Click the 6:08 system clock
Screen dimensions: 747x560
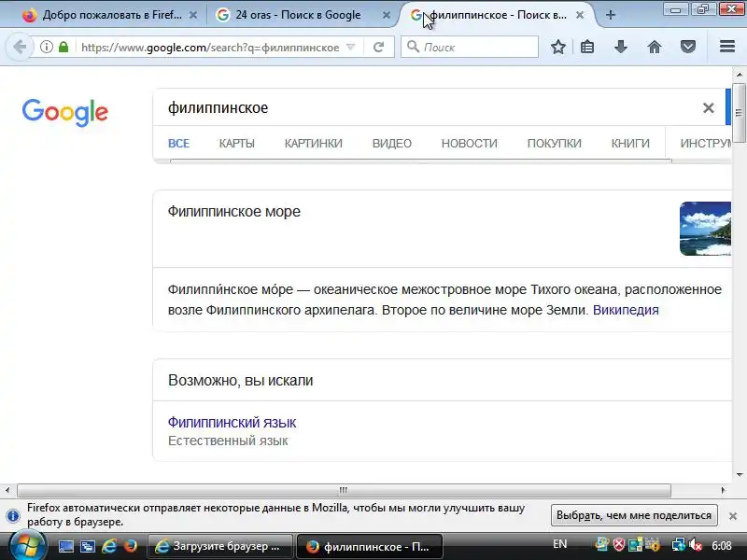tap(722, 545)
